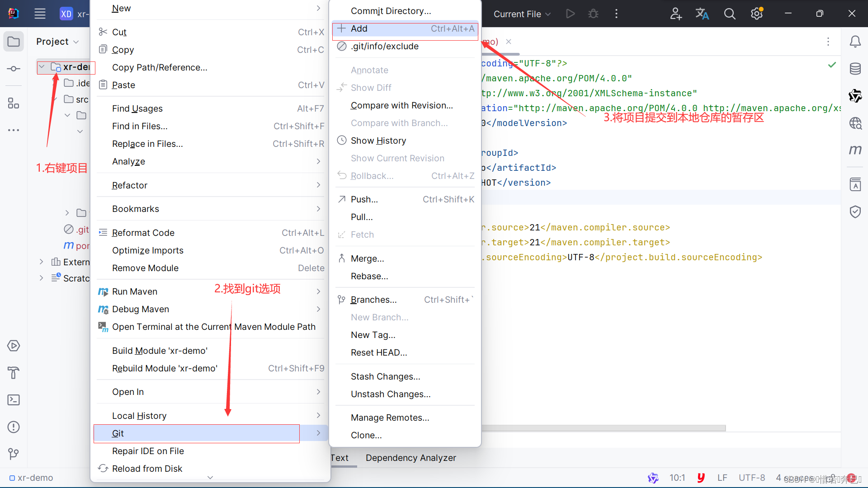Select Dependency Analyzer tab
Viewport: 868px width, 488px height.
(411, 458)
